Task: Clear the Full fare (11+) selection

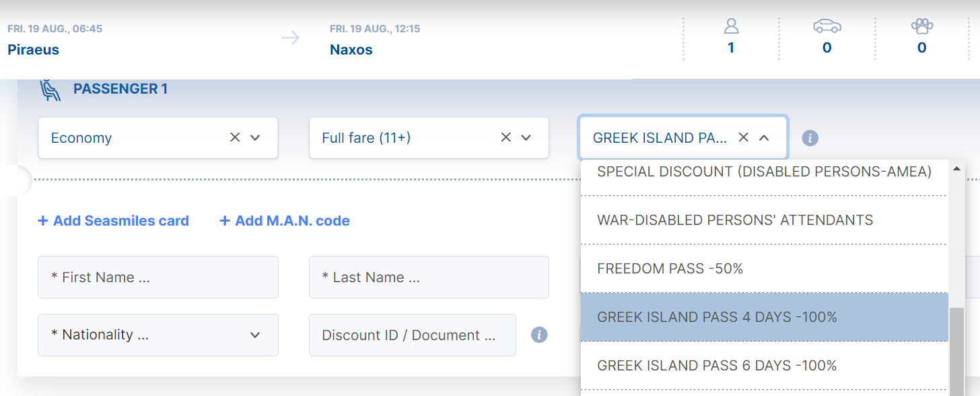Action: 506,137
